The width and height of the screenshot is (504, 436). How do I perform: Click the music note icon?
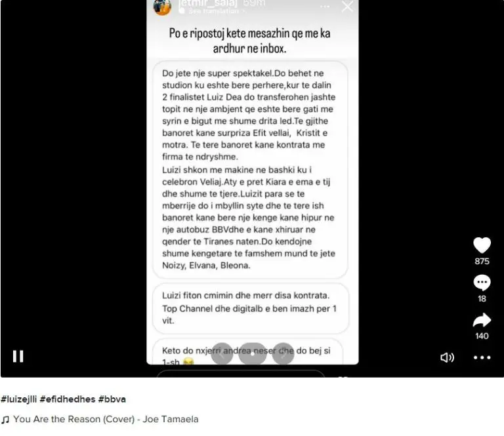(x=5, y=420)
